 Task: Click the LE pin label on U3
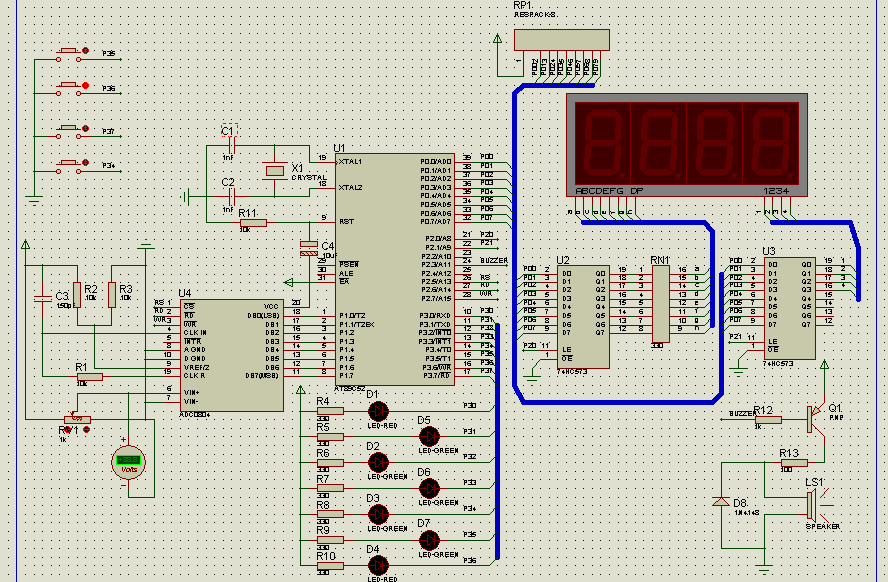tap(772, 342)
